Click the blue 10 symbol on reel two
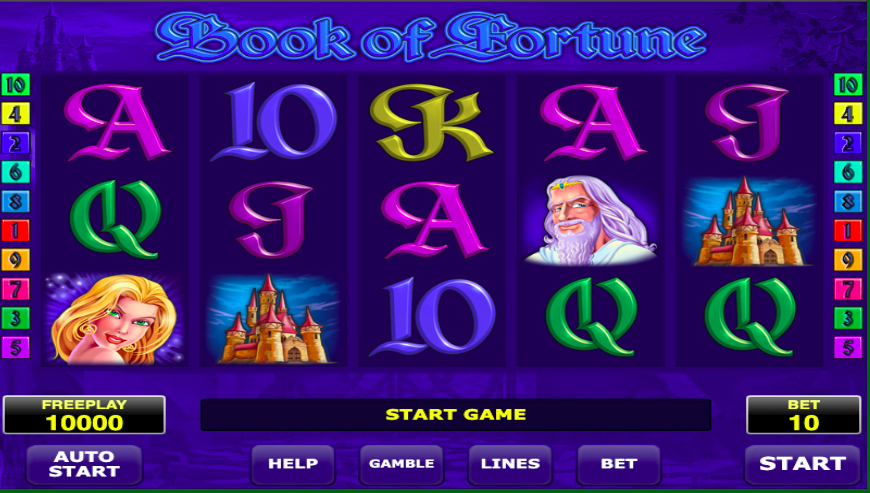This screenshot has width=870, height=493. click(274, 122)
